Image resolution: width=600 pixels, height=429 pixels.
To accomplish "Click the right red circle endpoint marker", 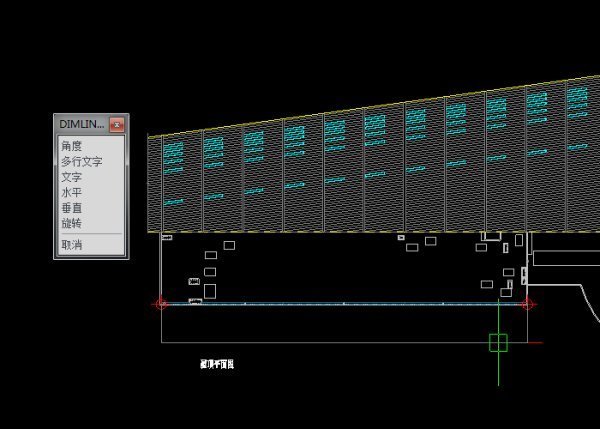I will [x=529, y=304].
